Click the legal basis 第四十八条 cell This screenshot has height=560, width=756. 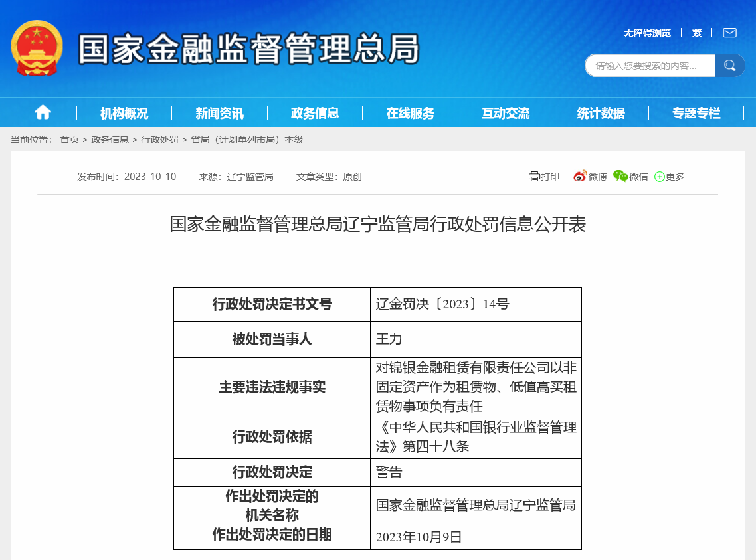point(476,437)
